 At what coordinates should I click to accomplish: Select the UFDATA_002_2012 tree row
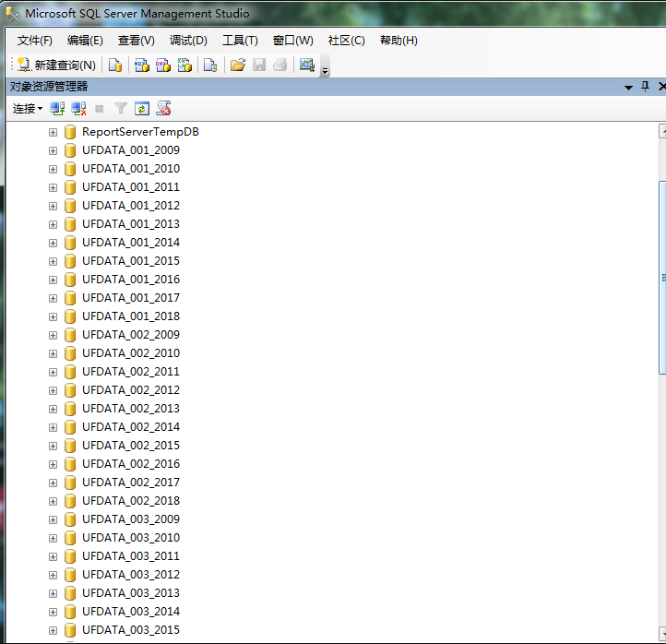[x=131, y=390]
